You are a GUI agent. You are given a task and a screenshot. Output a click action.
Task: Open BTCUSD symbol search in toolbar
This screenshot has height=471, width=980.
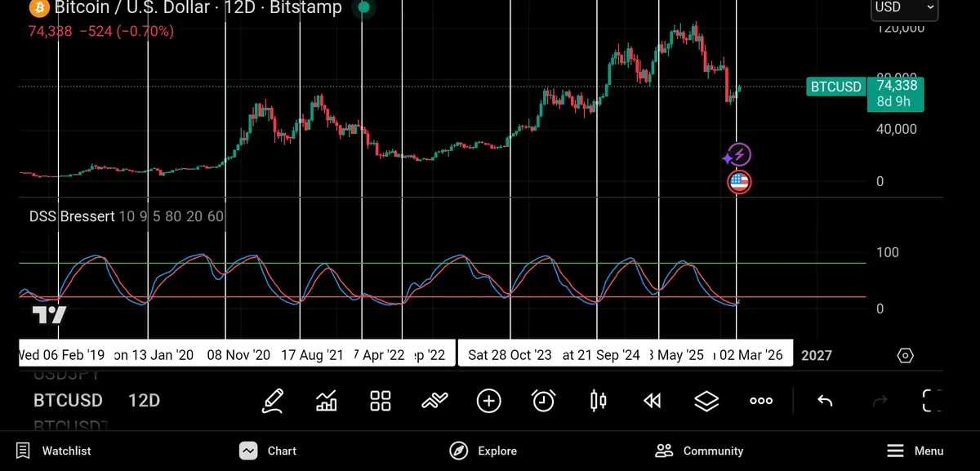(x=68, y=401)
